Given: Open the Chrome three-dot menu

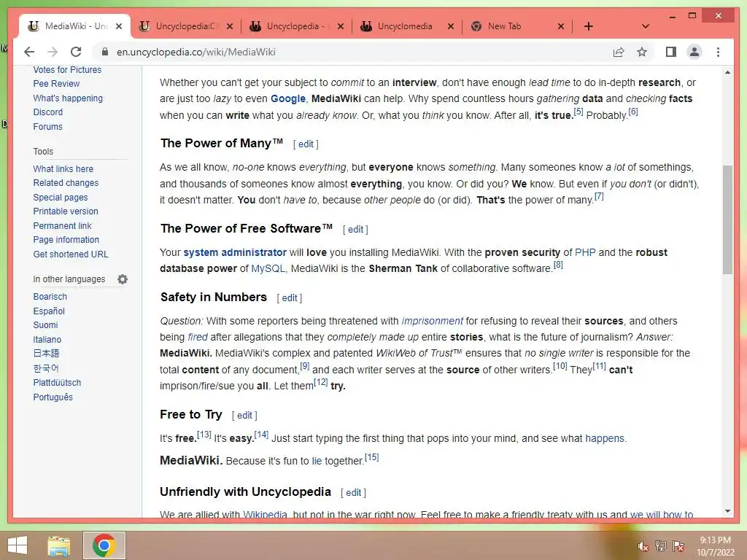Looking at the screenshot, I should 718,52.
